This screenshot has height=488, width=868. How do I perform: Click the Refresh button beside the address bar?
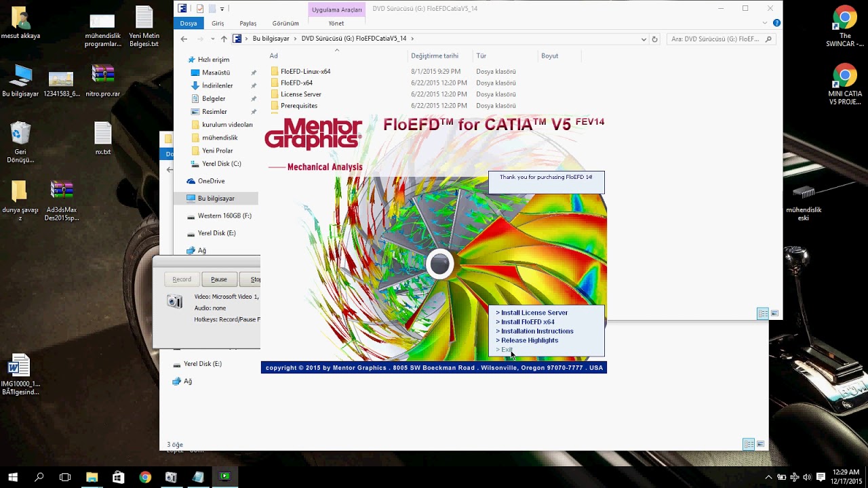654,39
